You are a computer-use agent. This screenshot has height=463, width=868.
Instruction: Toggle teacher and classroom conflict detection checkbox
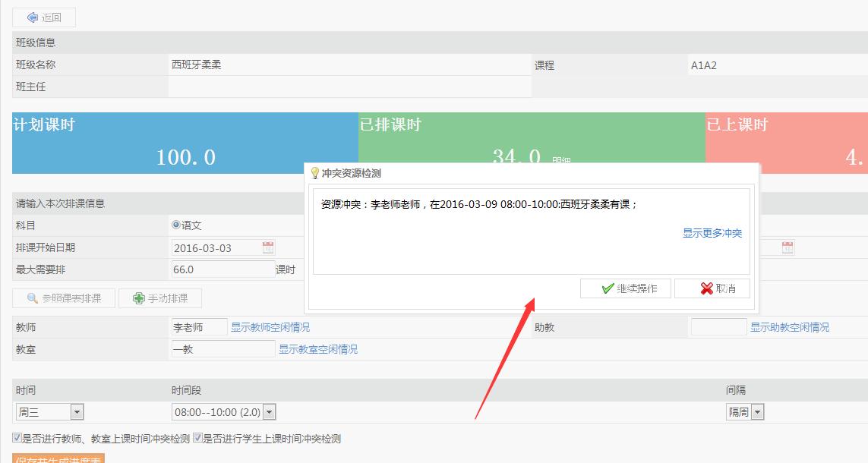17,438
